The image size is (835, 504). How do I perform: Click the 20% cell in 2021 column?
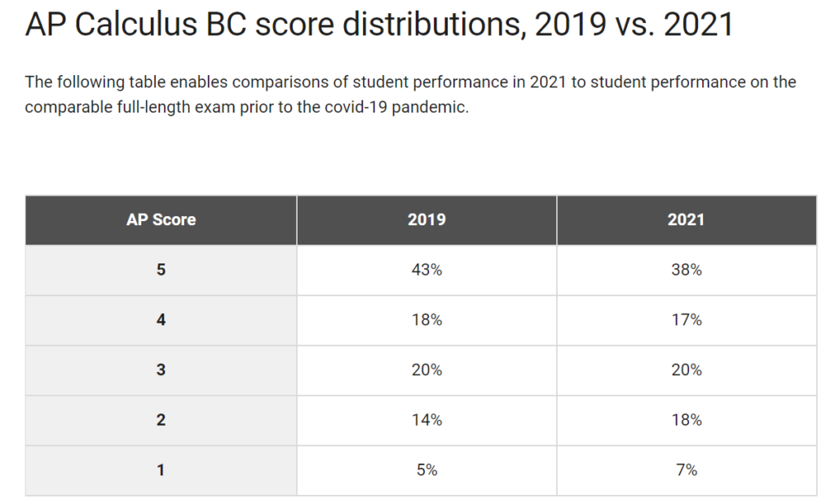686,369
